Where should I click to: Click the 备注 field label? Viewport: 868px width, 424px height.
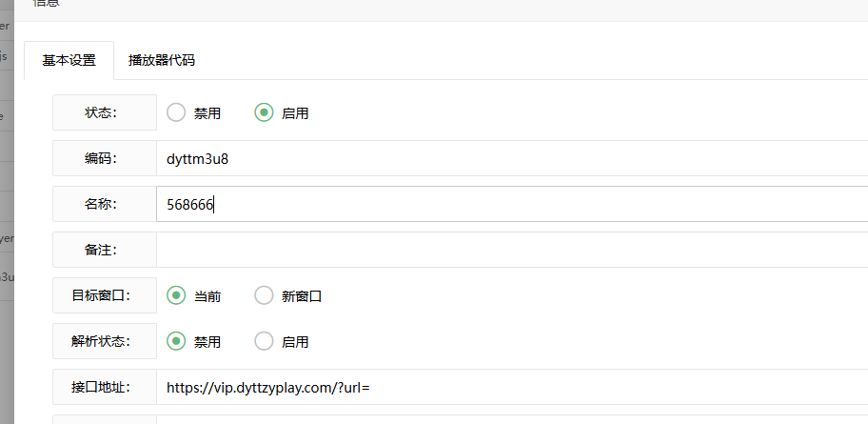(104, 250)
